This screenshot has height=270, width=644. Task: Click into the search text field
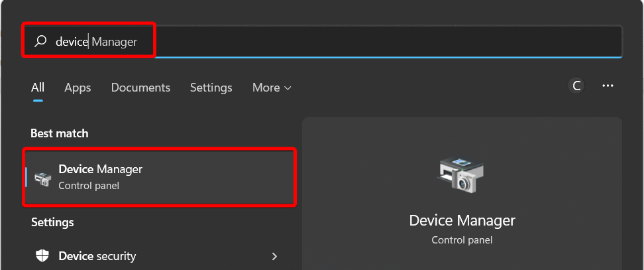(x=331, y=42)
